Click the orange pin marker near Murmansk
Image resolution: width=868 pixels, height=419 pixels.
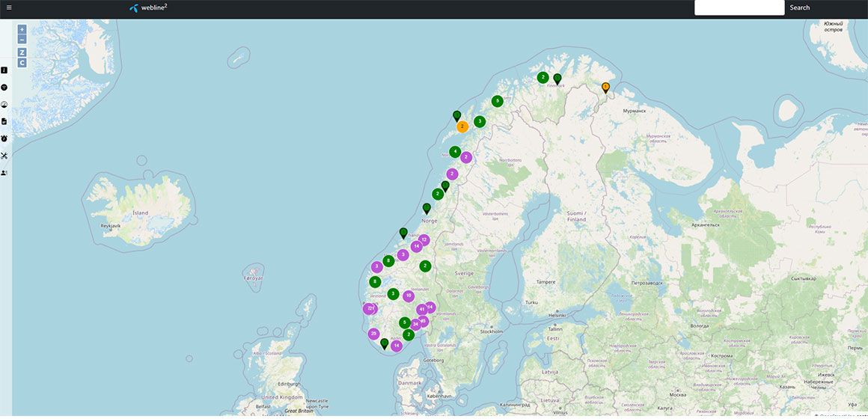pos(606,88)
